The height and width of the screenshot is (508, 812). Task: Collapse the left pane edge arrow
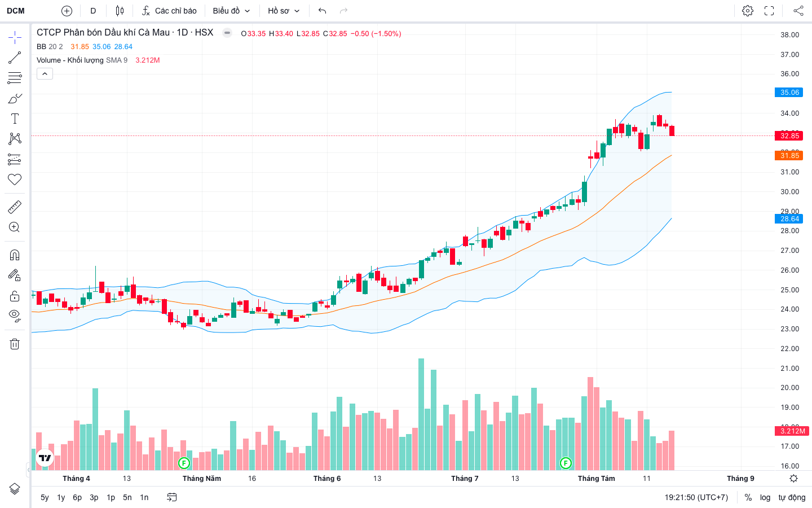(x=28, y=469)
